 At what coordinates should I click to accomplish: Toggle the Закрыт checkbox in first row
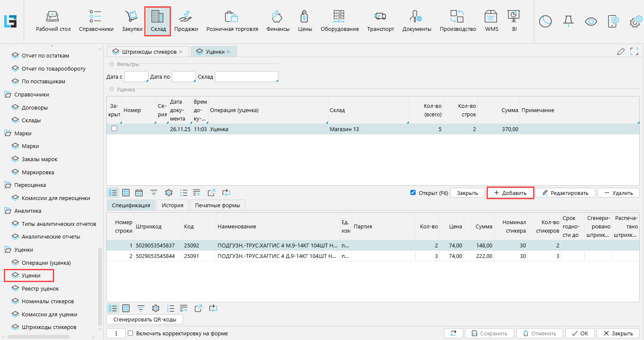[114, 129]
